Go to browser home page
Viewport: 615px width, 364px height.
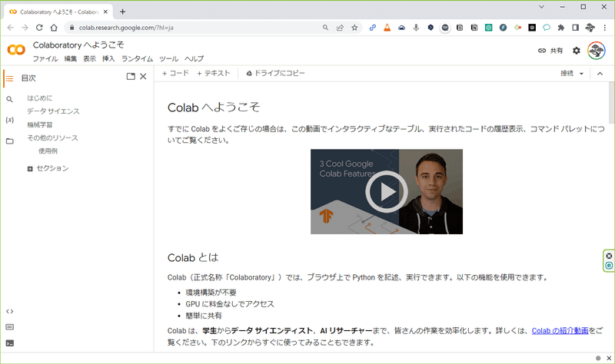[x=54, y=28]
